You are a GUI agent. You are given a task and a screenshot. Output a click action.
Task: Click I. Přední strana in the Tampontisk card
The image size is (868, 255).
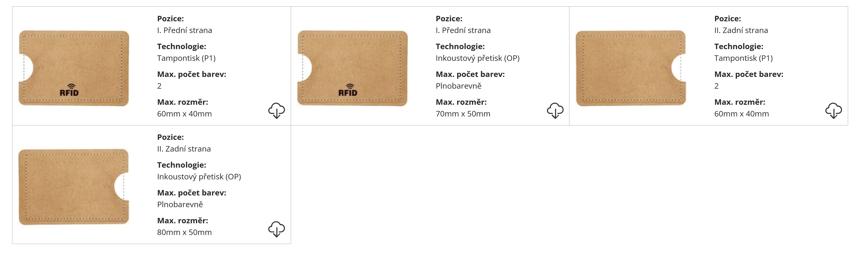point(184,30)
